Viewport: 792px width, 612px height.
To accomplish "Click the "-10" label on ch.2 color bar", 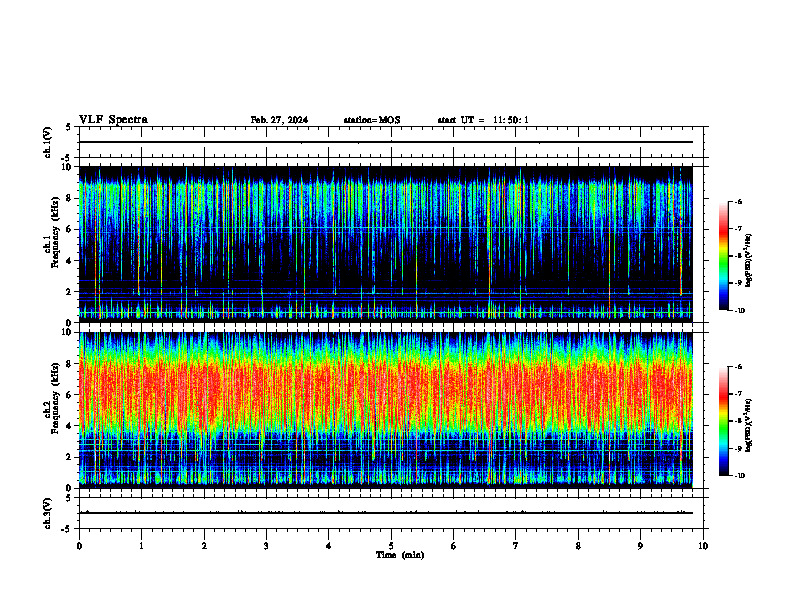I will tap(740, 476).
